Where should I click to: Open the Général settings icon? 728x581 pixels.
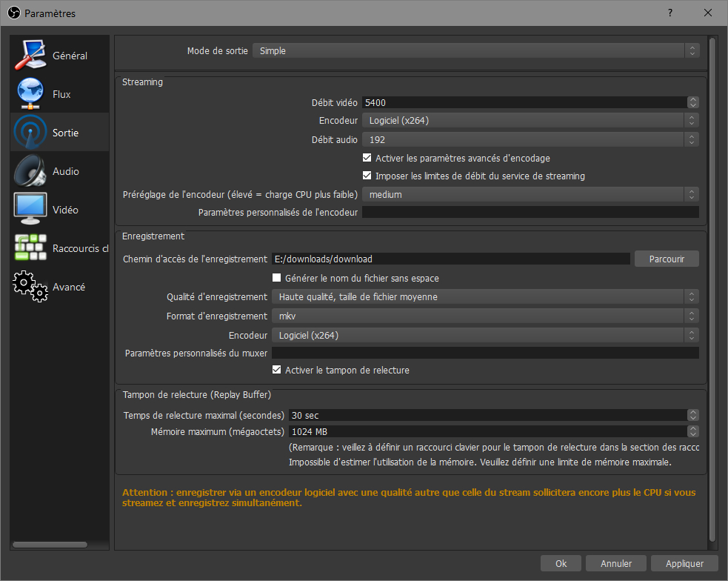point(30,56)
